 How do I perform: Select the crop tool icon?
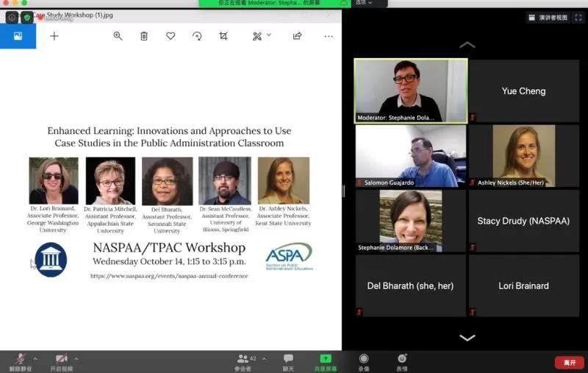[x=223, y=36]
